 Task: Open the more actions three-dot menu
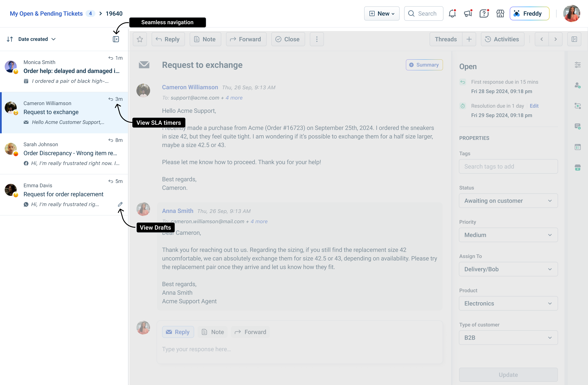point(317,39)
